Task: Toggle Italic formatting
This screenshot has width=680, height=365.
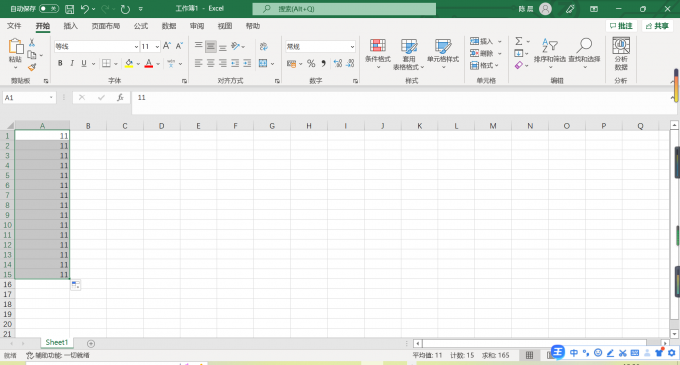Action: click(72, 63)
